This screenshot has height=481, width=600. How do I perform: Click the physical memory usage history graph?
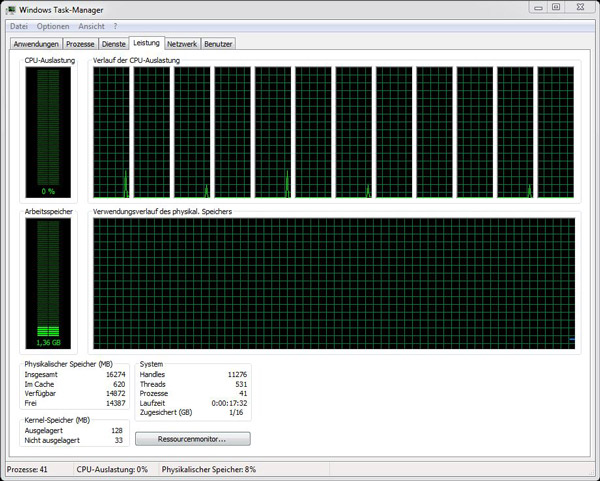(334, 284)
